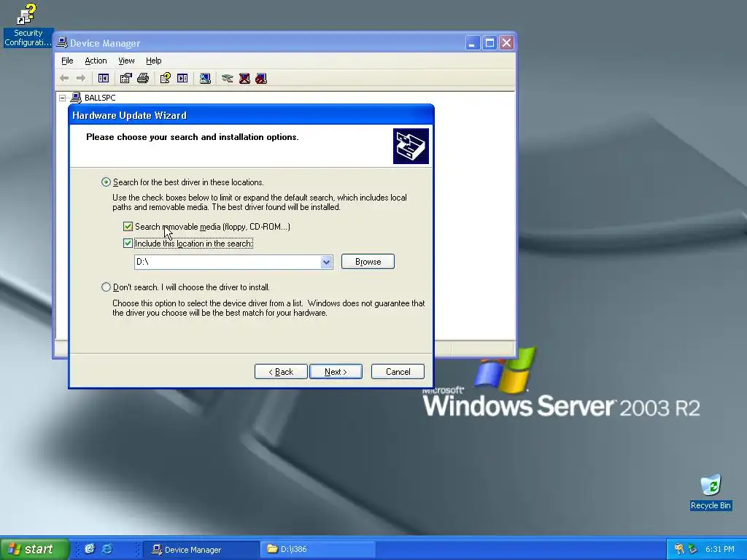Click the BALLSPC label in the tree
The width and height of the screenshot is (747, 560).
click(x=99, y=98)
